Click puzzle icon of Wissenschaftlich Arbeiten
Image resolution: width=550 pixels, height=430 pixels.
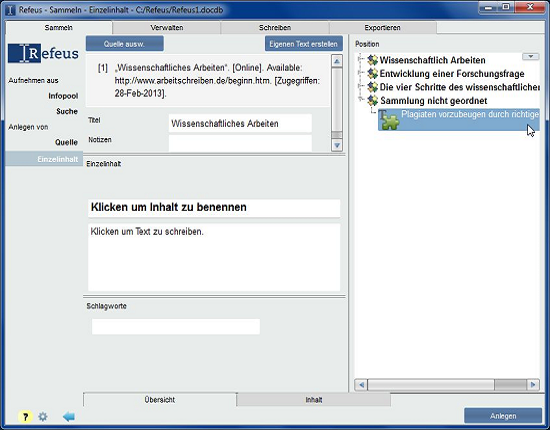(x=373, y=60)
